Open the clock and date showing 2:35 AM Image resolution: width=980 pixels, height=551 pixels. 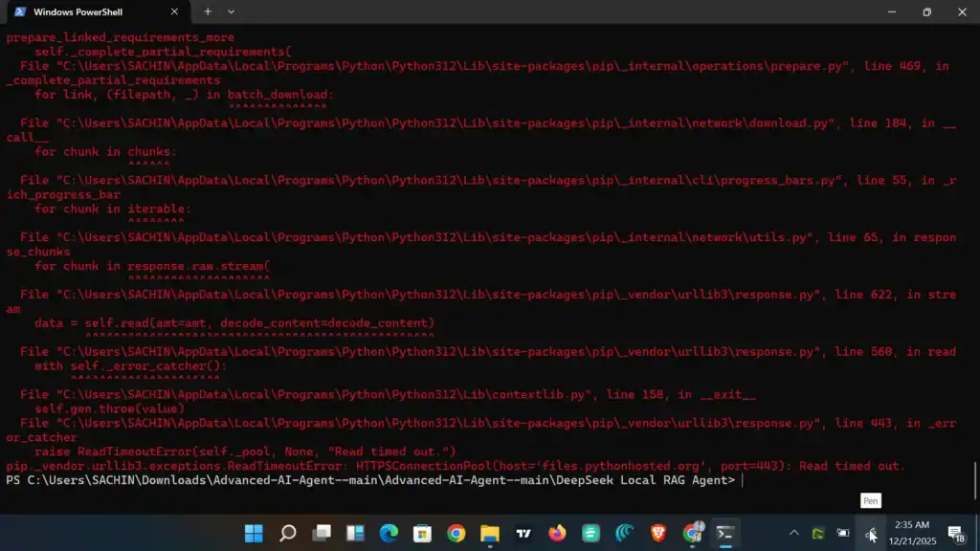pyautogui.click(x=913, y=533)
